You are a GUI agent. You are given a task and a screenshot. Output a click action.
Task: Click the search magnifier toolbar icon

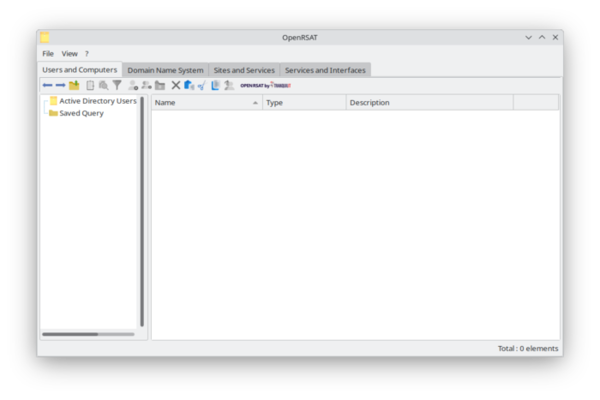click(x=103, y=86)
